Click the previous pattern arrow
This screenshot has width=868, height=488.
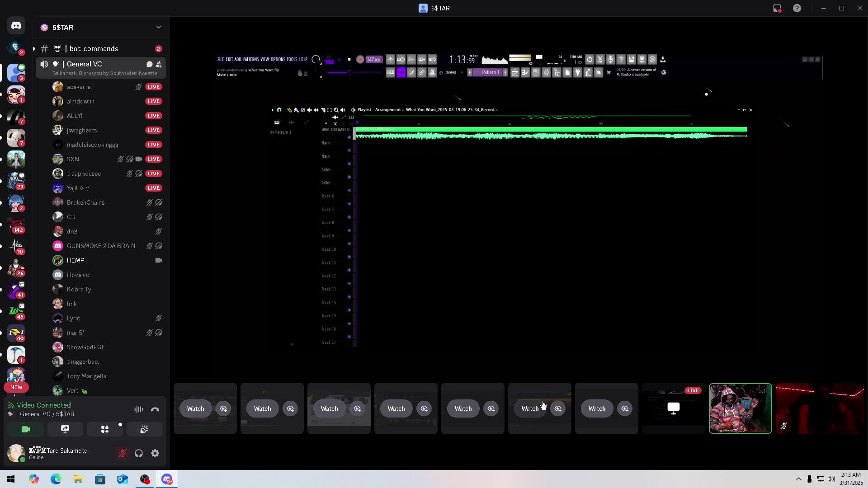470,72
